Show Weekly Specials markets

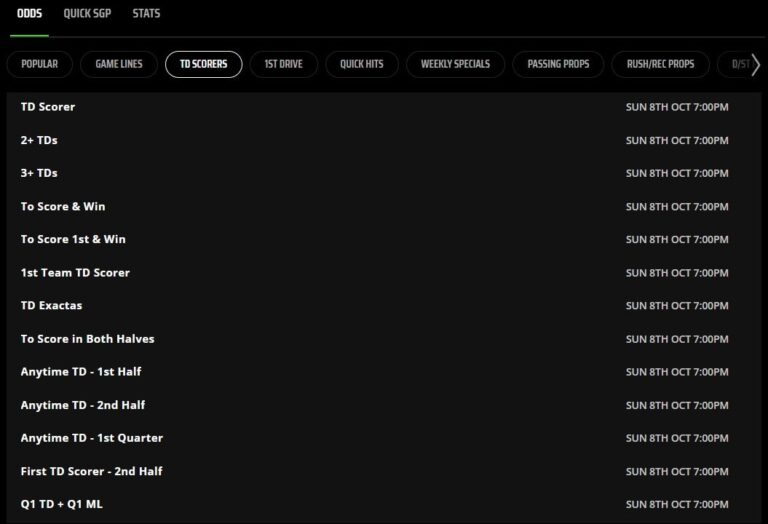[x=455, y=64]
